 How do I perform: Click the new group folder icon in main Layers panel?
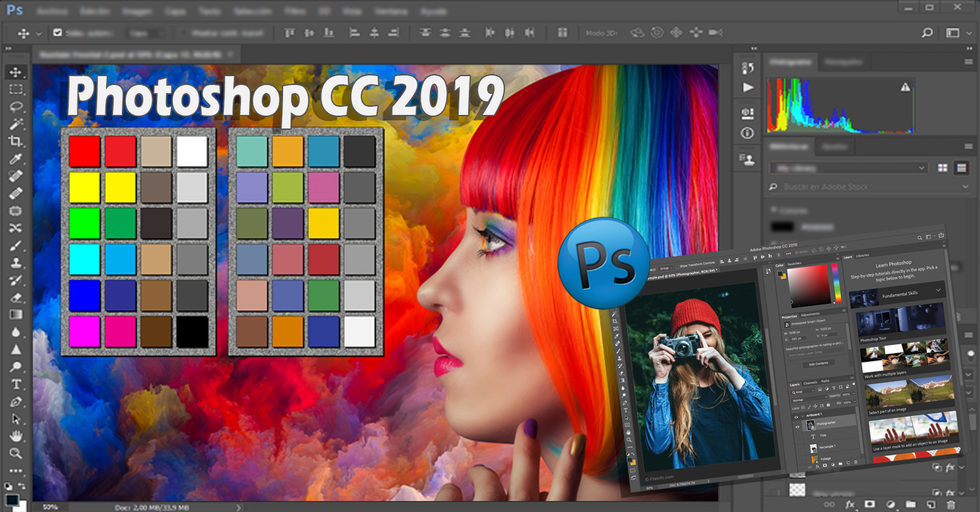[x=911, y=505]
